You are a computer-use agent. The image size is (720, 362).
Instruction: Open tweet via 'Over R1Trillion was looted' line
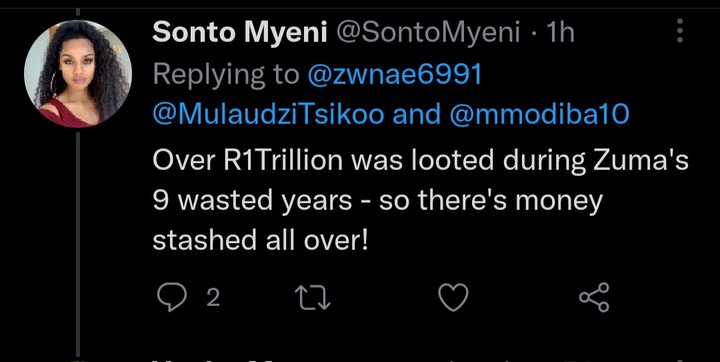(421, 160)
